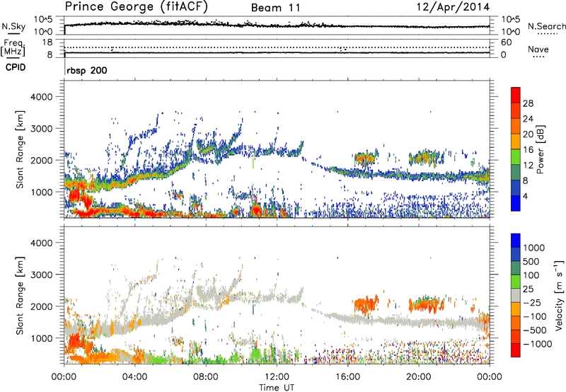
Task: Click the '-1000' tick on the Velocity colorbar
Action: click(538, 344)
